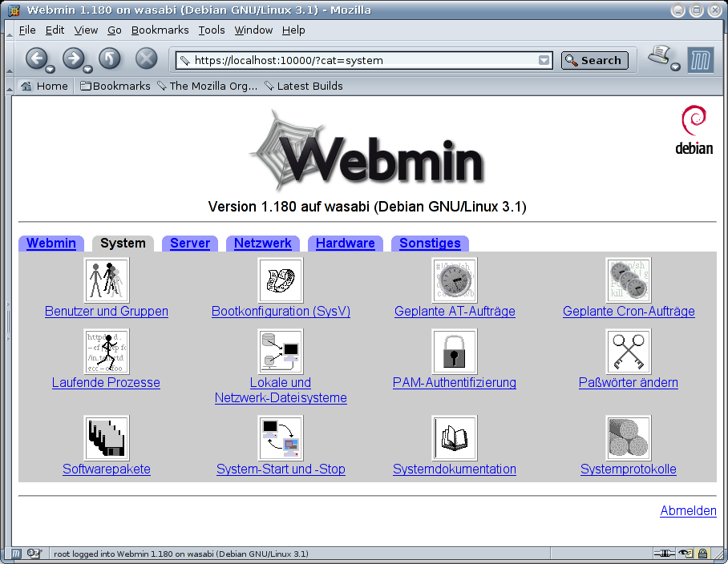Click the status bar cookie eye icon
The image size is (728, 564).
pos(686,554)
